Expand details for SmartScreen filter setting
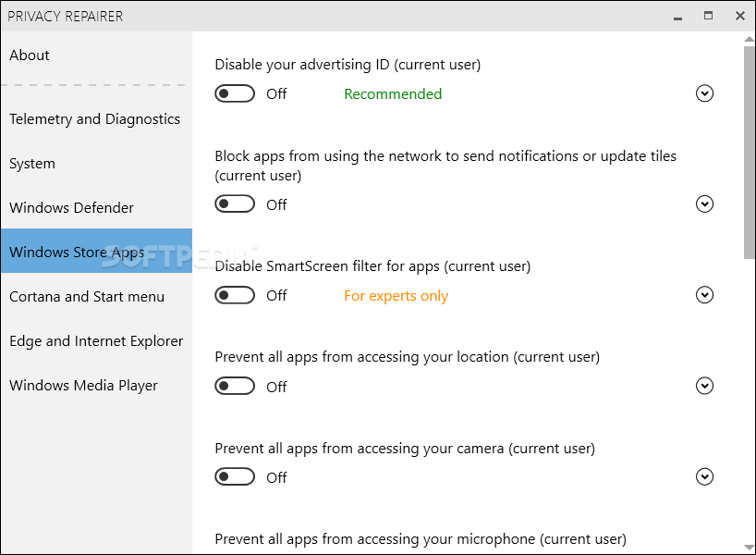Viewport: 756px width, 555px height. coord(704,295)
